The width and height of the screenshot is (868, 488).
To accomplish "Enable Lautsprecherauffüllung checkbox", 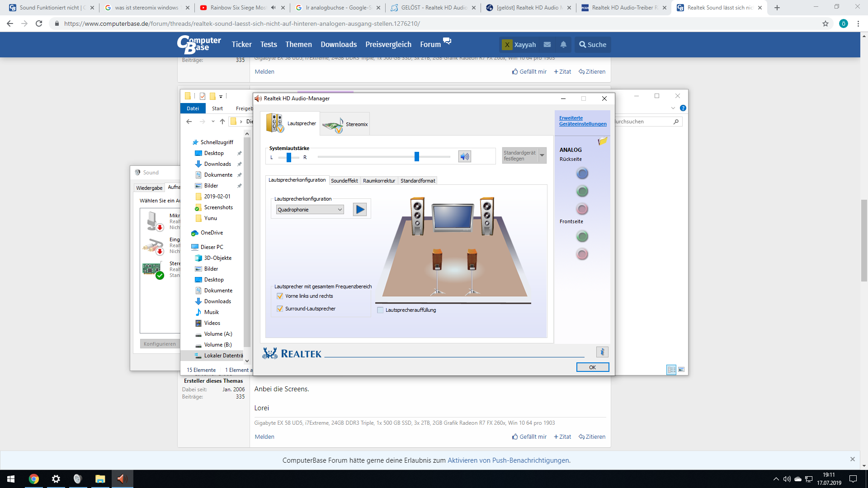I will coord(380,310).
